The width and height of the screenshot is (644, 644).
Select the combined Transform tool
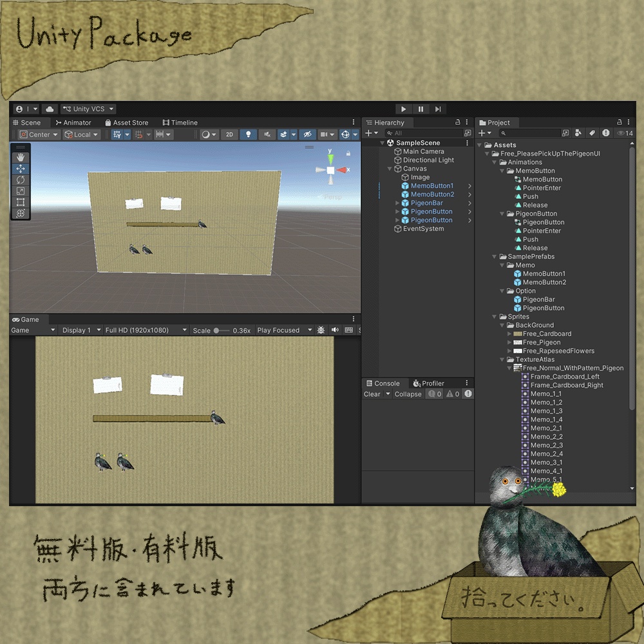[20, 213]
